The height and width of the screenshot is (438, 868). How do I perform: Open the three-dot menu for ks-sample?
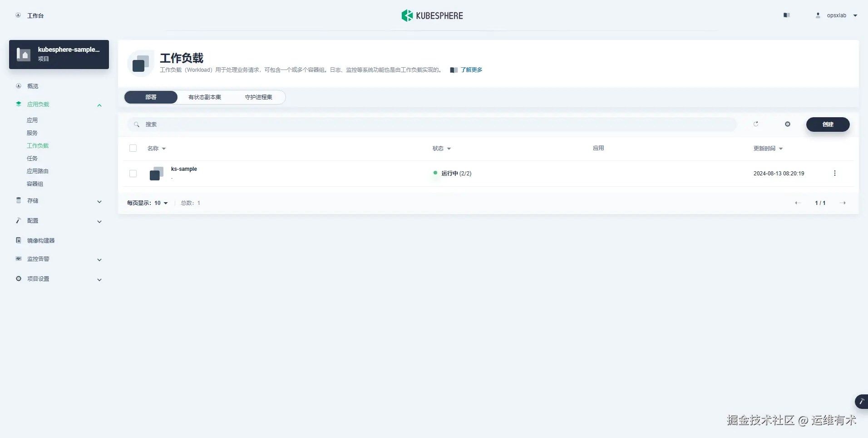(x=834, y=173)
